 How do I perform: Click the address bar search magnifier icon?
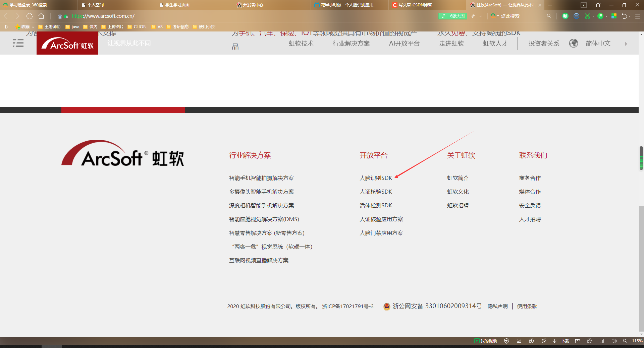549,16
